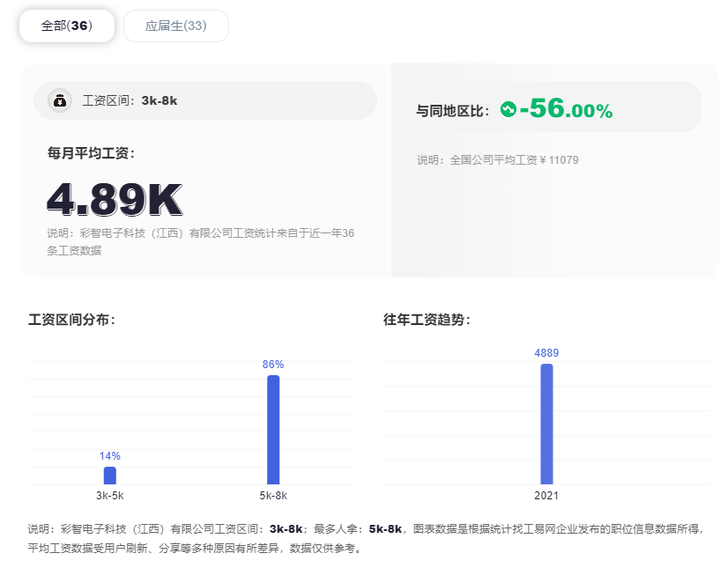Click the 86% bar value label

(273, 364)
